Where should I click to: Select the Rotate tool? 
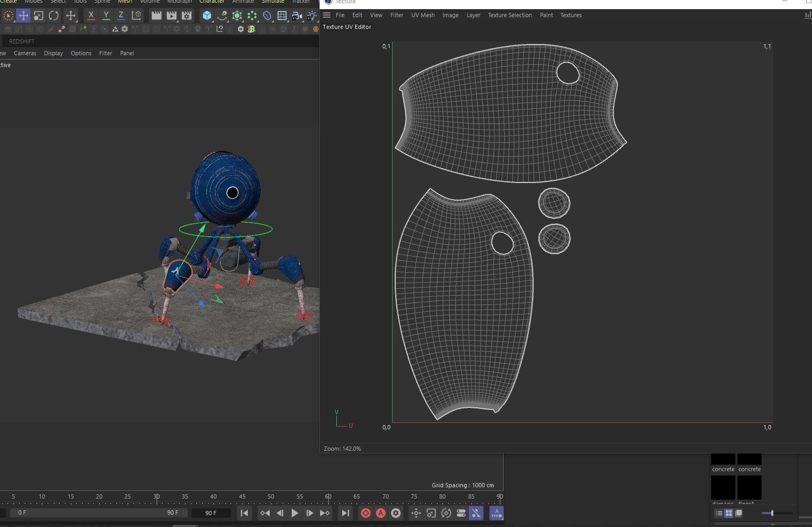(x=54, y=16)
